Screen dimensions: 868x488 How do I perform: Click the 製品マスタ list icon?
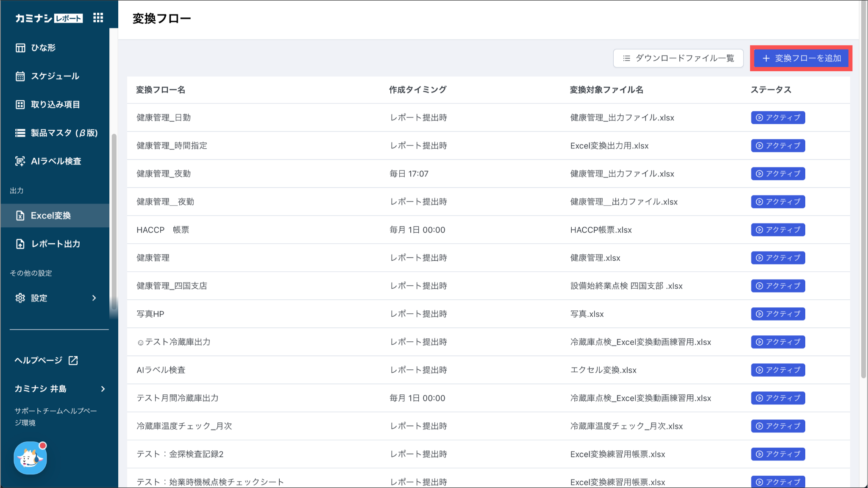20,133
